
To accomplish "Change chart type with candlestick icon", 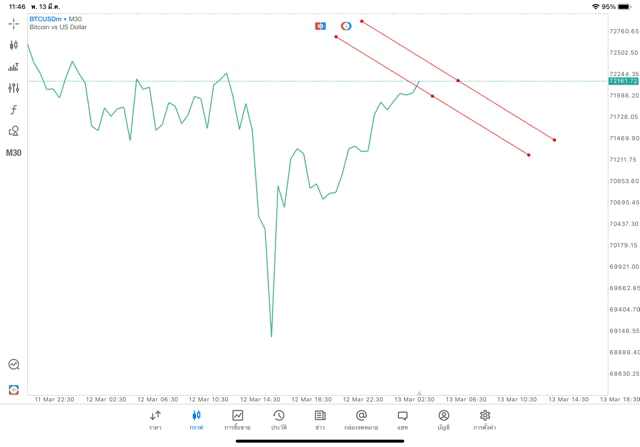I will 13,45.
